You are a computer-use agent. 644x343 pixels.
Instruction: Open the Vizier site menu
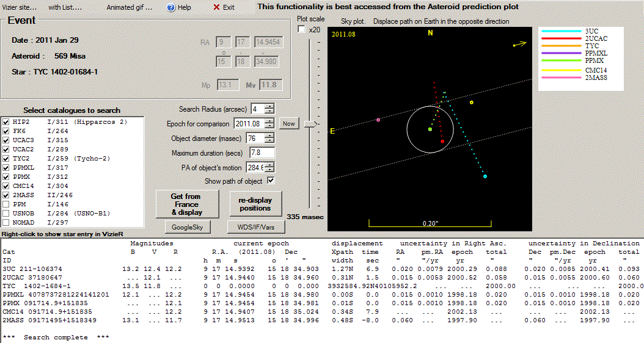click(x=20, y=7)
